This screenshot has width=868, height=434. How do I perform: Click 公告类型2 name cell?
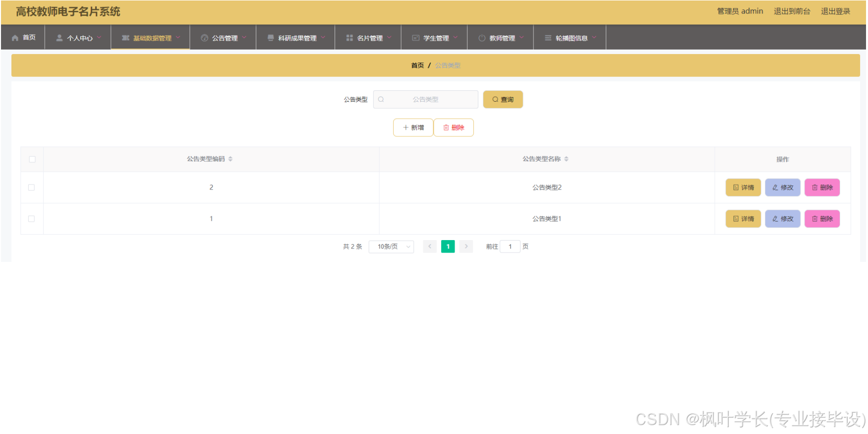(x=547, y=187)
